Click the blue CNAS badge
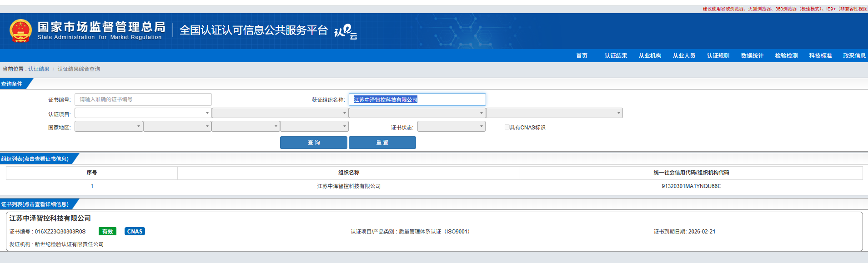This screenshot has width=868, height=263. tap(135, 232)
